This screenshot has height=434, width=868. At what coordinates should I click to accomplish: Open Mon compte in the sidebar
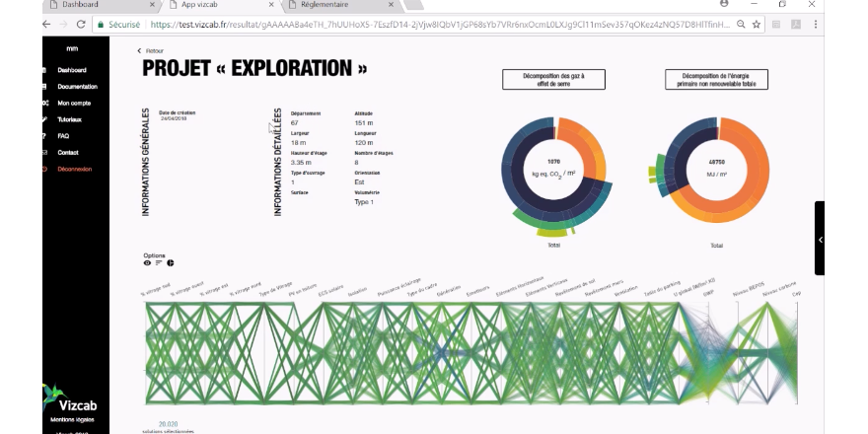(74, 103)
